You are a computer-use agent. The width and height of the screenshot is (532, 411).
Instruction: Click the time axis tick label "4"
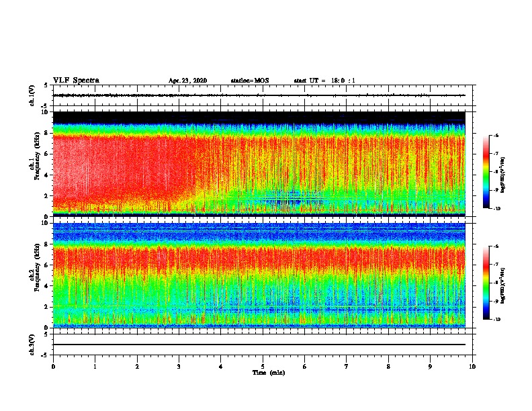click(220, 366)
